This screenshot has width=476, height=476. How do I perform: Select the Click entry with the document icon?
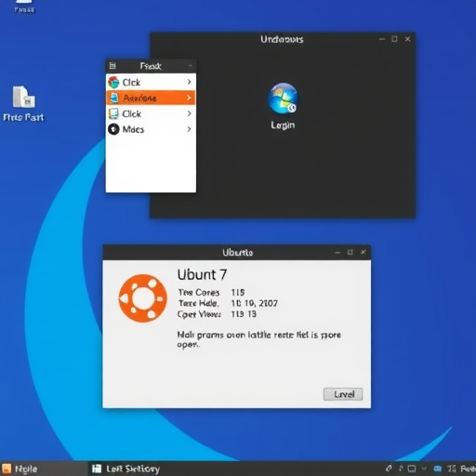pyautogui.click(x=151, y=113)
